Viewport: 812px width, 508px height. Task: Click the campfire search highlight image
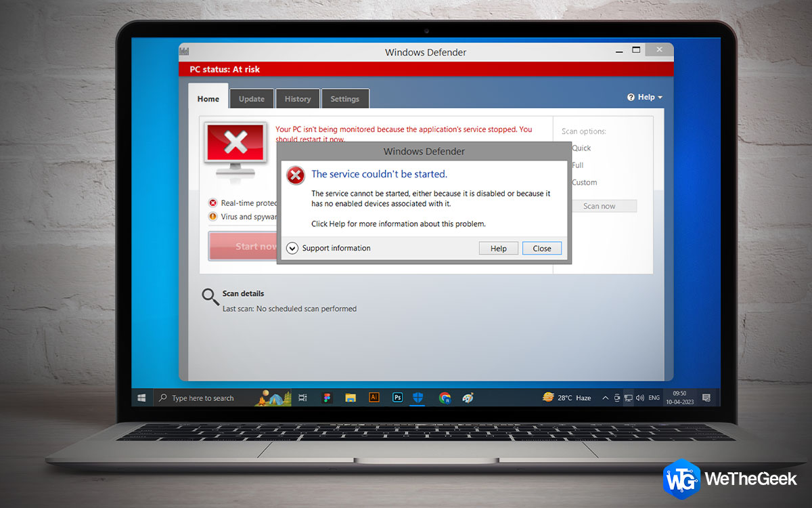[273, 398]
